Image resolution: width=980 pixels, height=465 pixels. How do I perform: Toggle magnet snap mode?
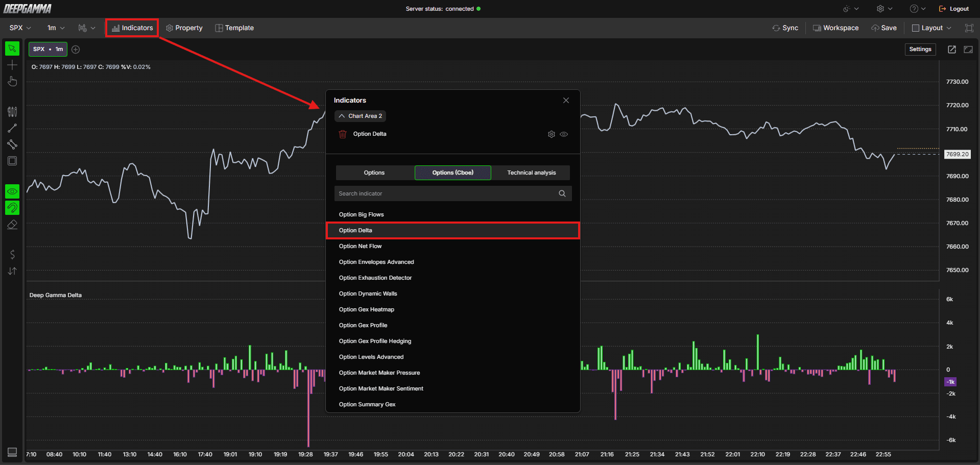12,208
